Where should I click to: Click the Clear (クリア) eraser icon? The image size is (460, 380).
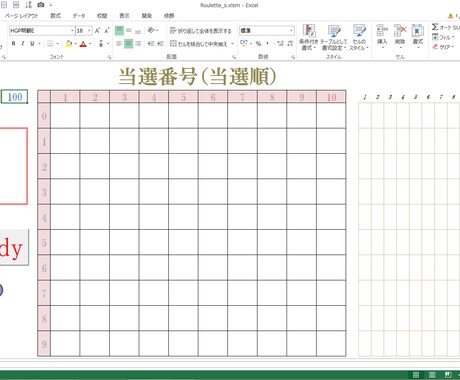(435, 47)
